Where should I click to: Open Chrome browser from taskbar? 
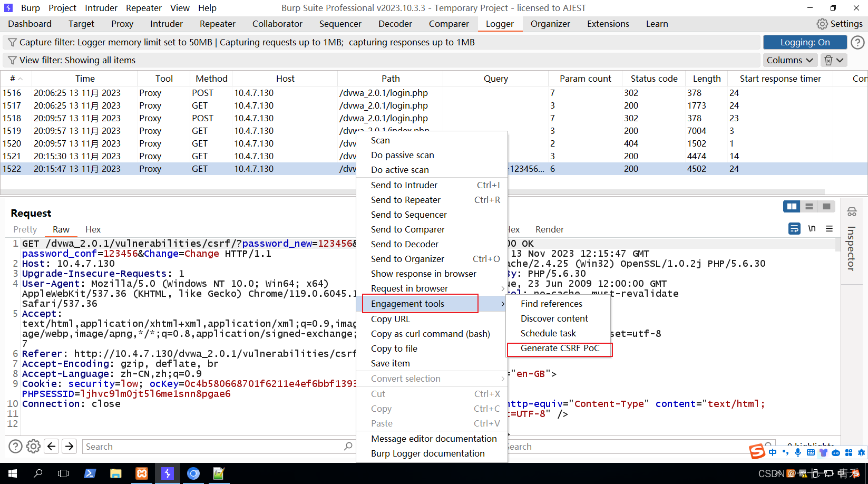(x=193, y=473)
